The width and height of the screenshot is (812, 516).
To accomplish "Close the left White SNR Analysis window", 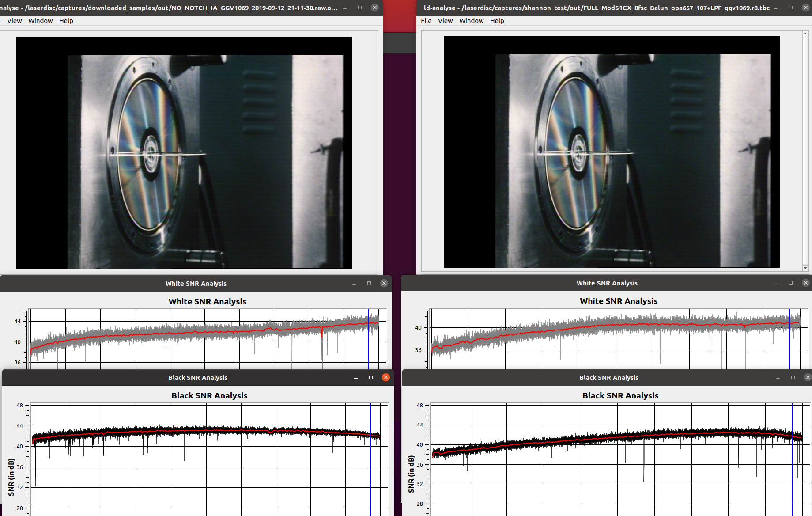I will 384,283.
